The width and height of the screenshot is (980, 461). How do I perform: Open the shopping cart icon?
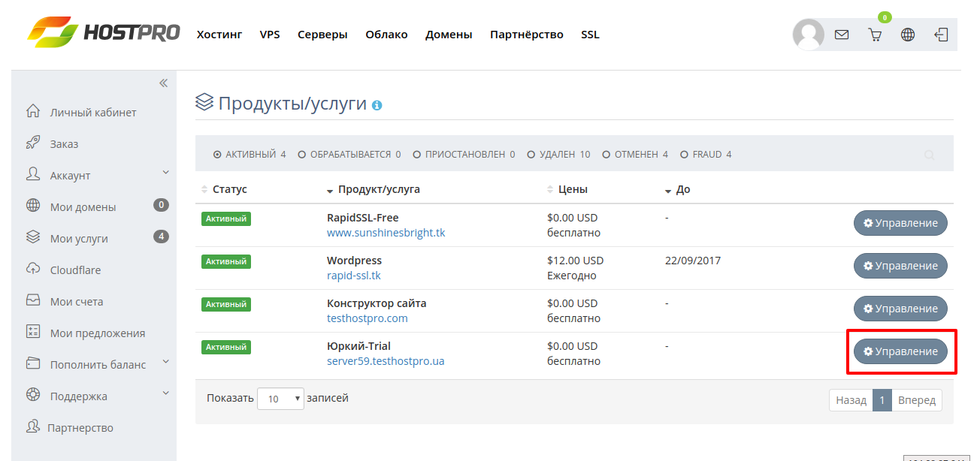tap(875, 35)
